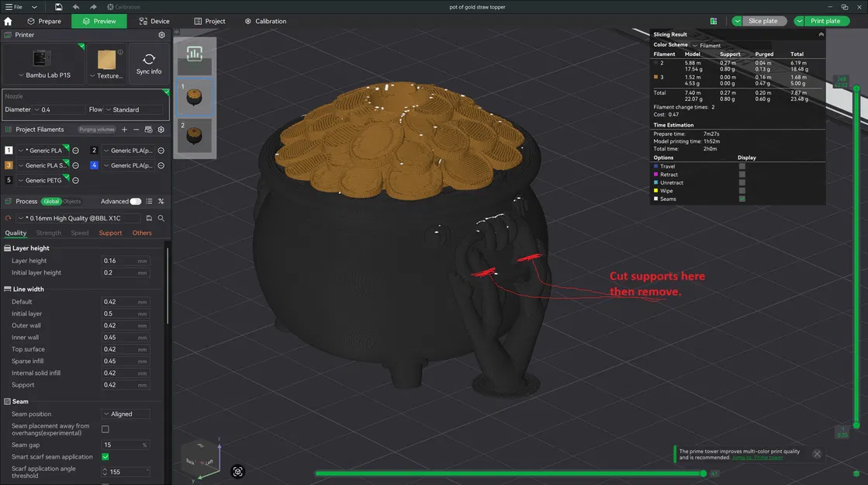Save the process preset
The width and height of the screenshot is (868, 485).
click(x=149, y=218)
